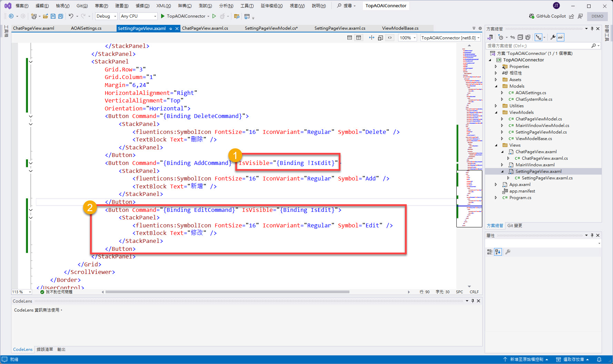Open the 延伸模組(X) menu
The image size is (613, 364).
point(271,6)
